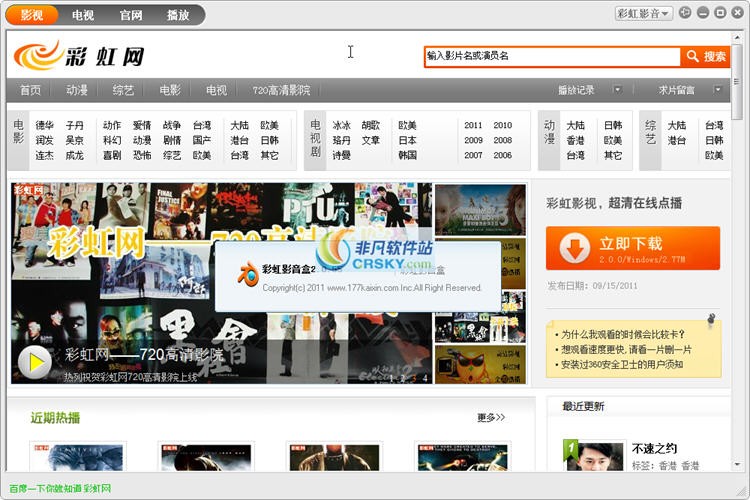Click the 立即下载 download button
Image resolution: width=750 pixels, height=500 pixels.
633,248
